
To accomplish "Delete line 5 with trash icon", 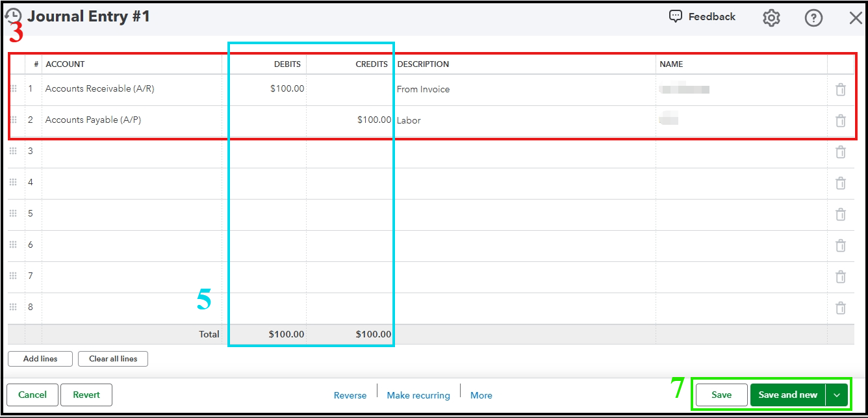I will coord(841,215).
